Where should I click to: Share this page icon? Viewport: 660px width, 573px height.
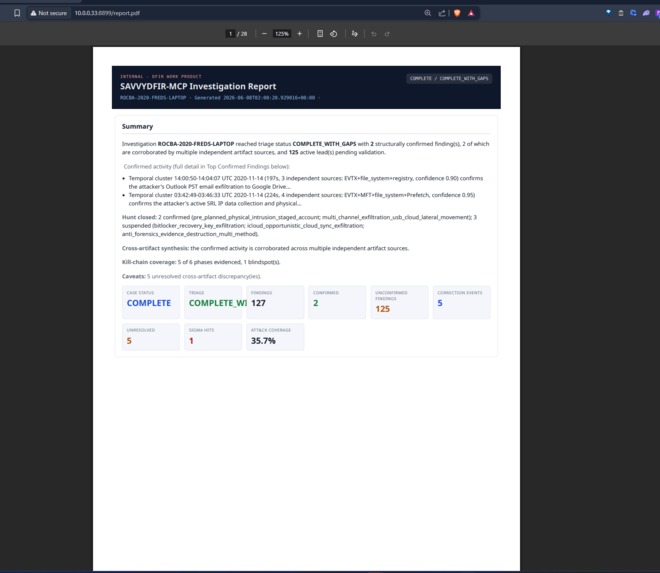(x=442, y=13)
